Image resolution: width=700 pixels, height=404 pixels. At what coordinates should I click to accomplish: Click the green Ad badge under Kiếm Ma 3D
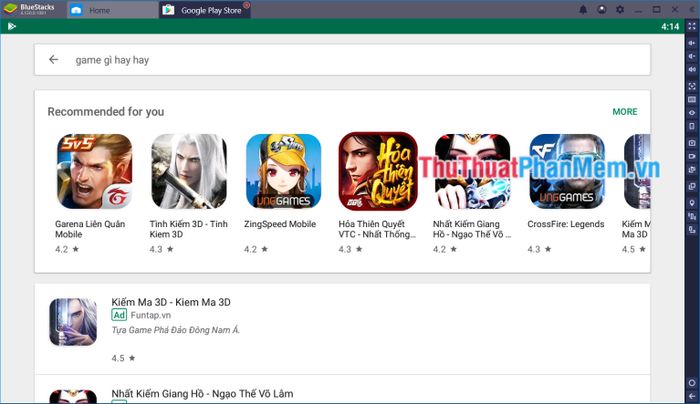[119, 315]
